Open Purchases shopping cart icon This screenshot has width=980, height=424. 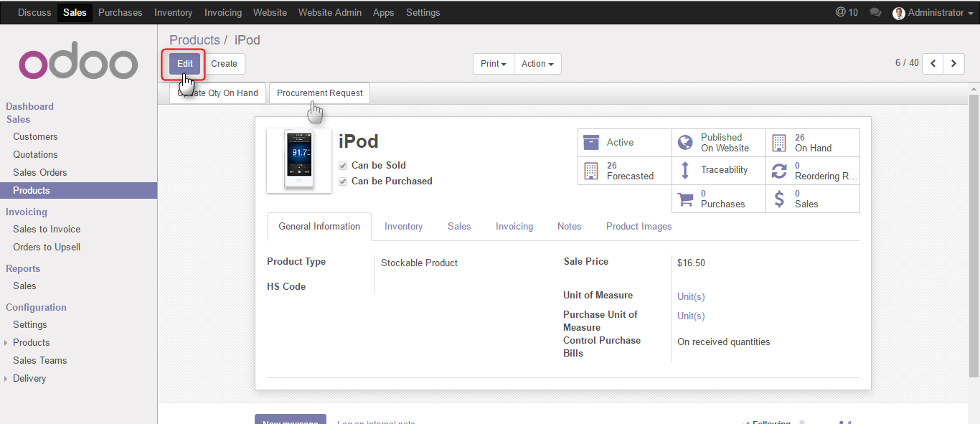pos(685,199)
